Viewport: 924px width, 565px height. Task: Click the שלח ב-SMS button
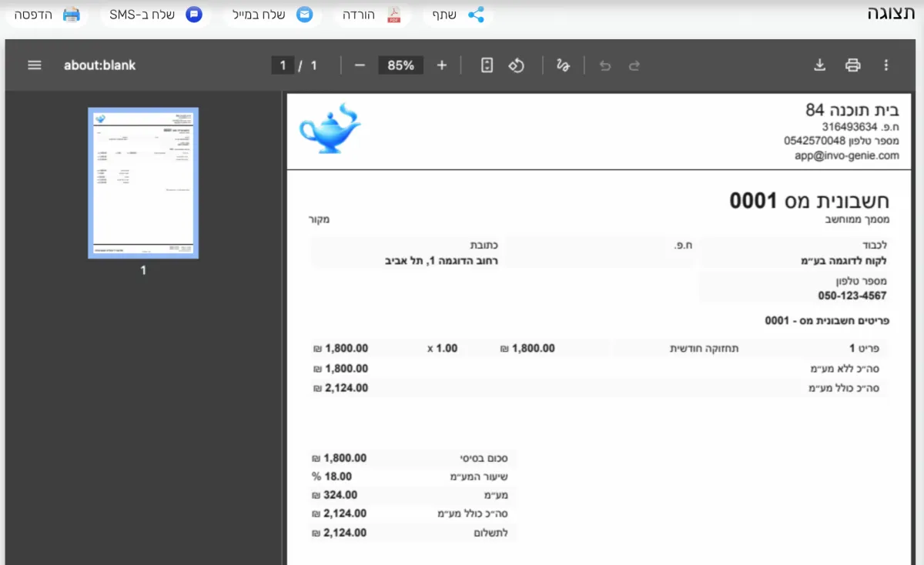[x=156, y=15]
